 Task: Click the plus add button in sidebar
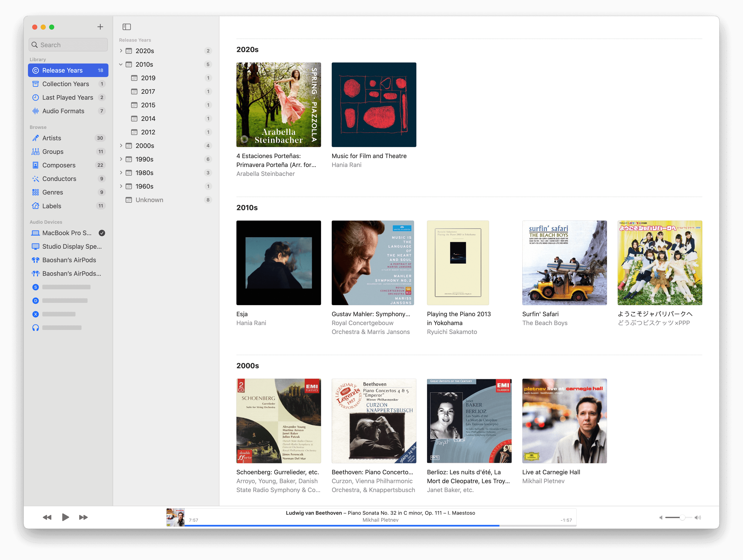(100, 27)
